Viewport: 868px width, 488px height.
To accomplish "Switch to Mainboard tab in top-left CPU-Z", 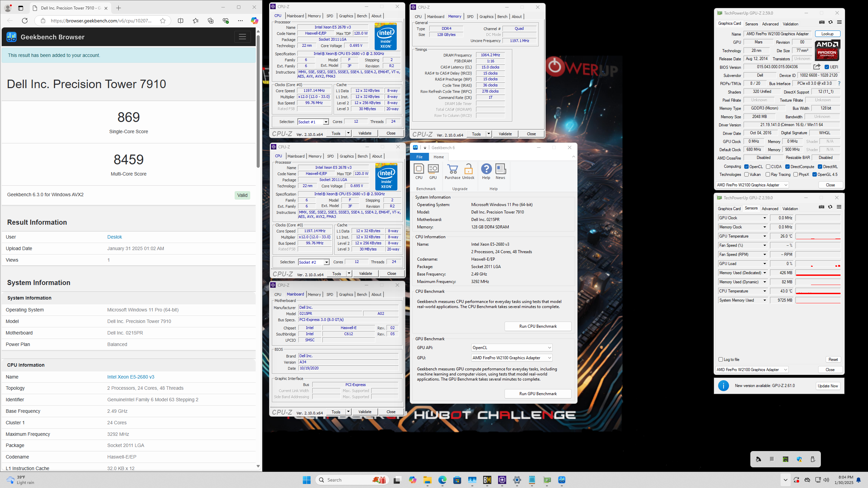I will click(295, 16).
